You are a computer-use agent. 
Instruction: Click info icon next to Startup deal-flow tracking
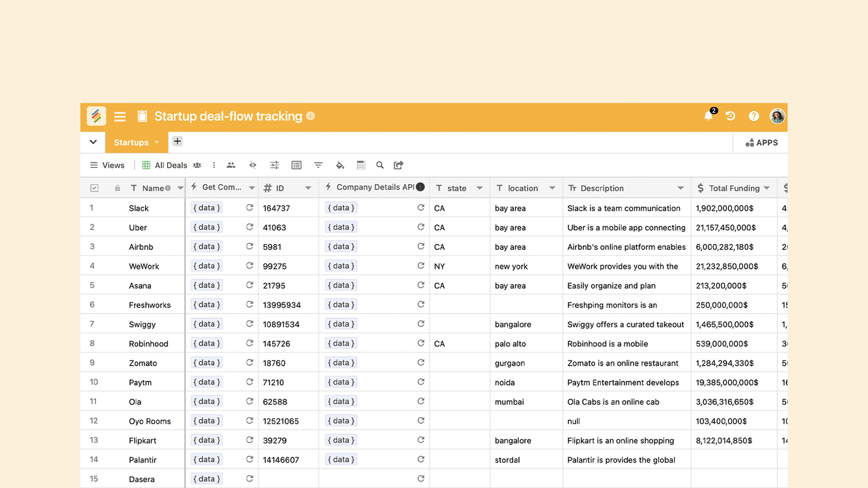(311, 116)
